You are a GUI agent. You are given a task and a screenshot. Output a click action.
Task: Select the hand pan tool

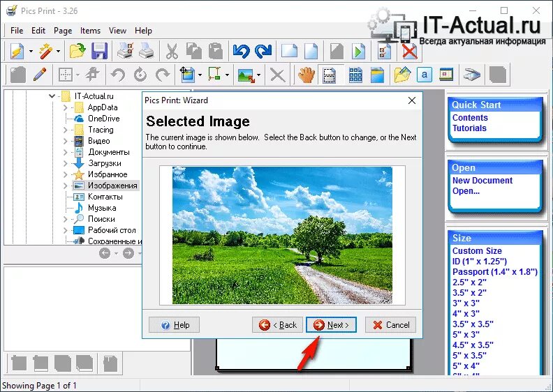tap(306, 75)
